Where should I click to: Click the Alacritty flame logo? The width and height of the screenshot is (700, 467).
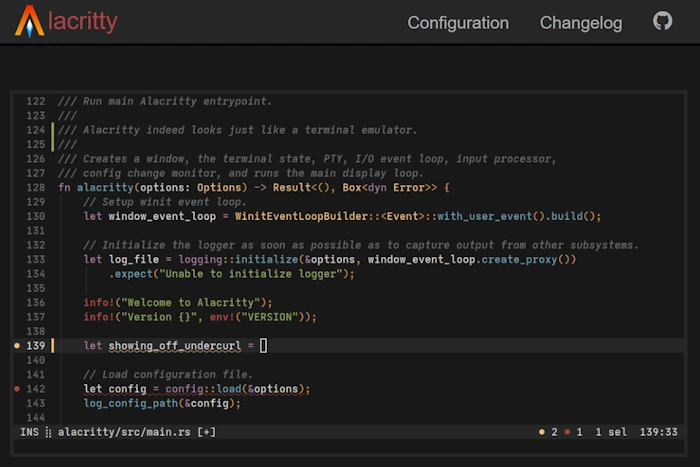coord(29,21)
